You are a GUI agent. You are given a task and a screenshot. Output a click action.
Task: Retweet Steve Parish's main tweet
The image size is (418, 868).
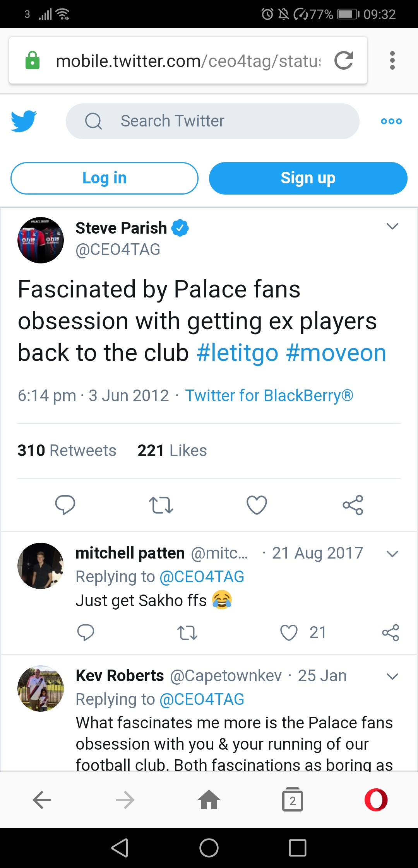161,505
